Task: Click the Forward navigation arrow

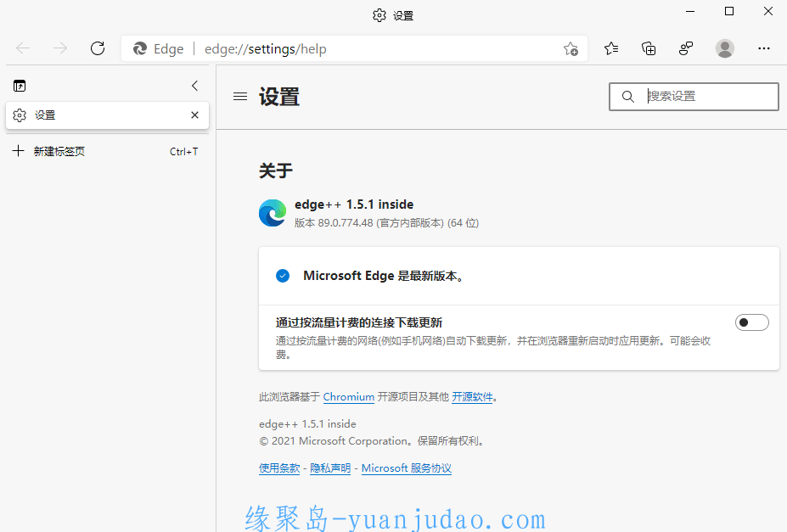Action: (x=60, y=48)
